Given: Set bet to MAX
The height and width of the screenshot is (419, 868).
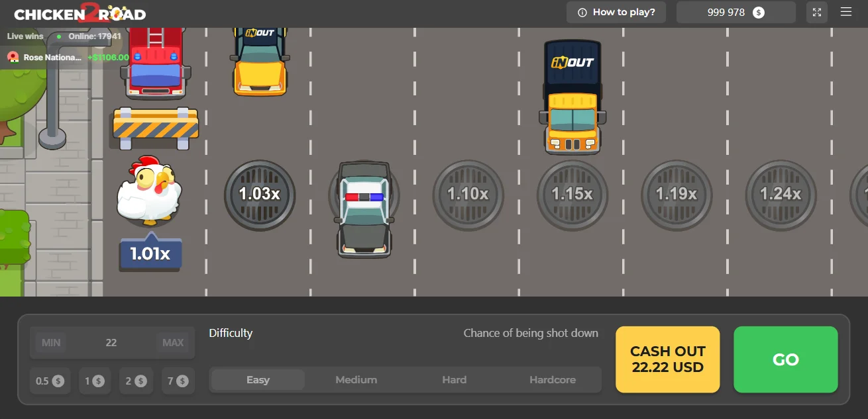Looking at the screenshot, I should pyautogui.click(x=173, y=343).
